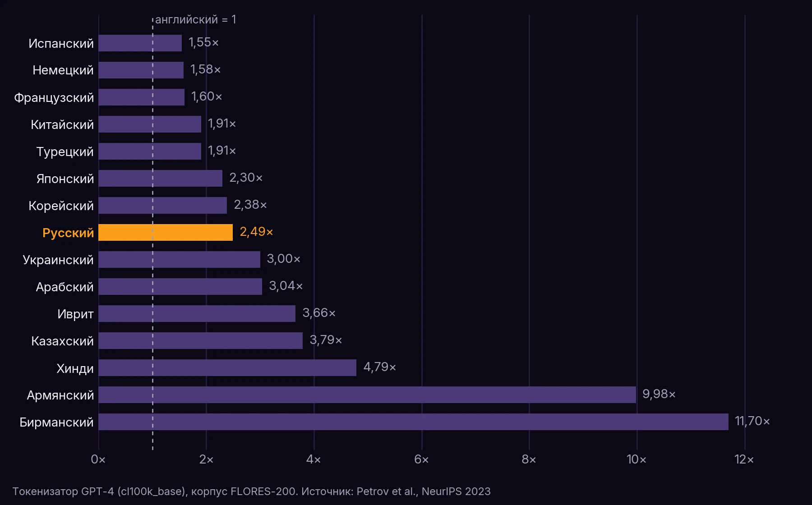The width and height of the screenshot is (812, 505).
Task: Click the 2,38× value
Action: point(250,205)
